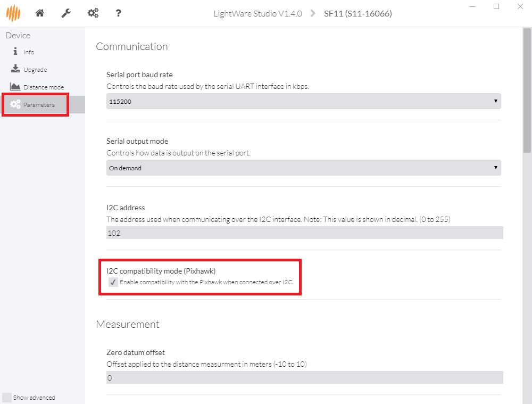This screenshot has width=532, height=404.
Task: Click the SF11 (S11-16066) device breadcrumb
Action: click(358, 14)
